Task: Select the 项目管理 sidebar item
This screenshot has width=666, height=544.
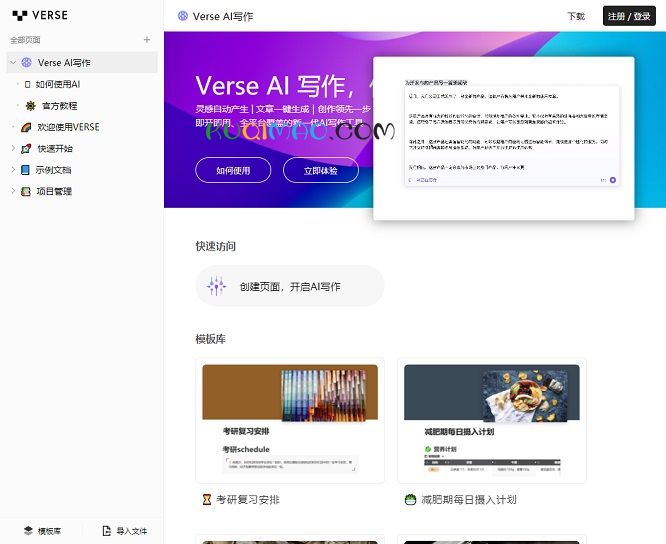Action: coord(54,191)
